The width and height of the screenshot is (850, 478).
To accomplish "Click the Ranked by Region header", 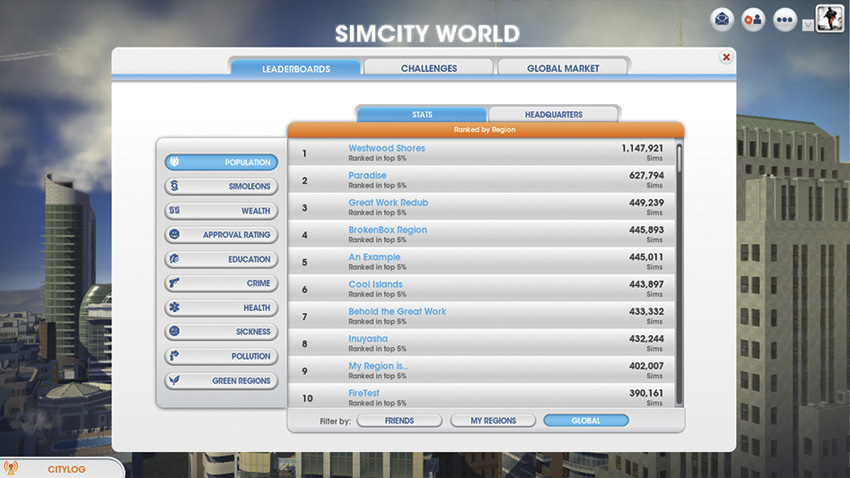I will tap(485, 130).
